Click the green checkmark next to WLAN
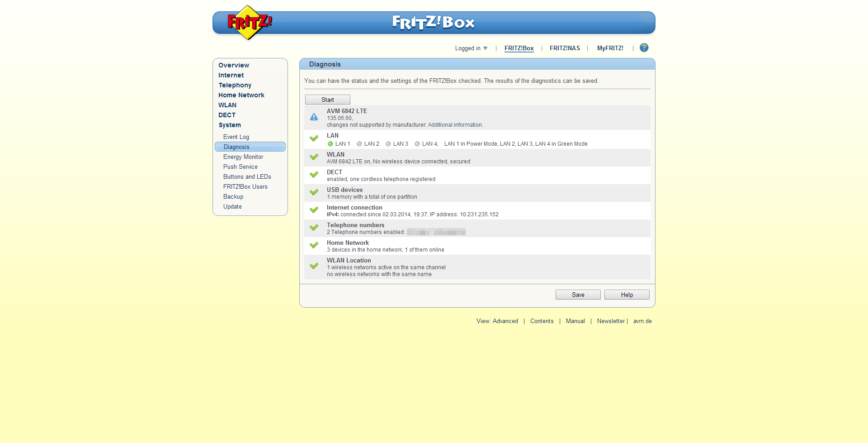The height and width of the screenshot is (443, 868). point(314,157)
